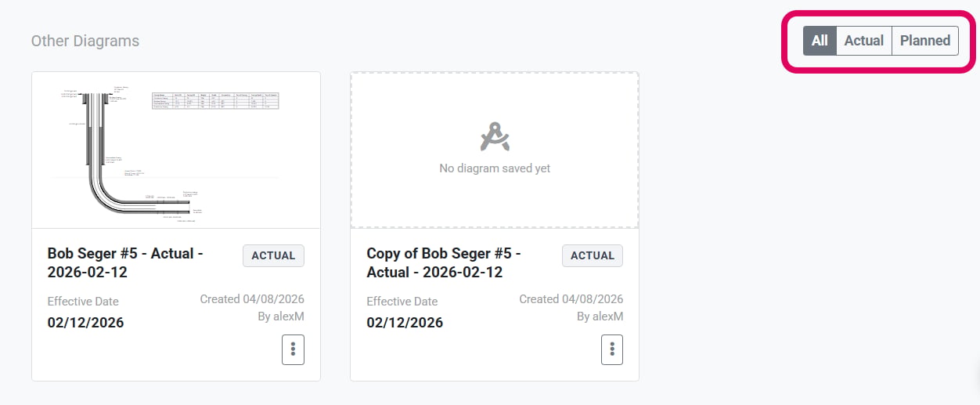Open the wellbore diagram thumbnail preview
This screenshot has height=405, width=980.
pos(176,150)
